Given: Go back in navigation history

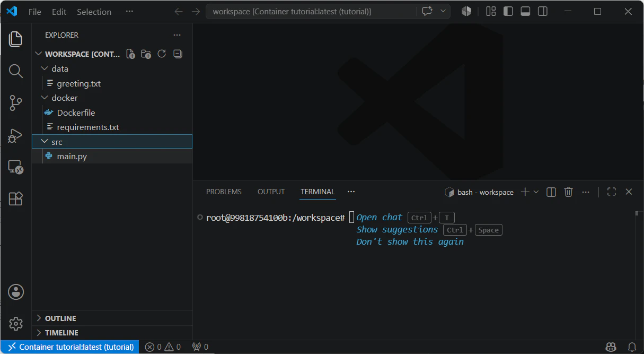Looking at the screenshot, I should (179, 12).
